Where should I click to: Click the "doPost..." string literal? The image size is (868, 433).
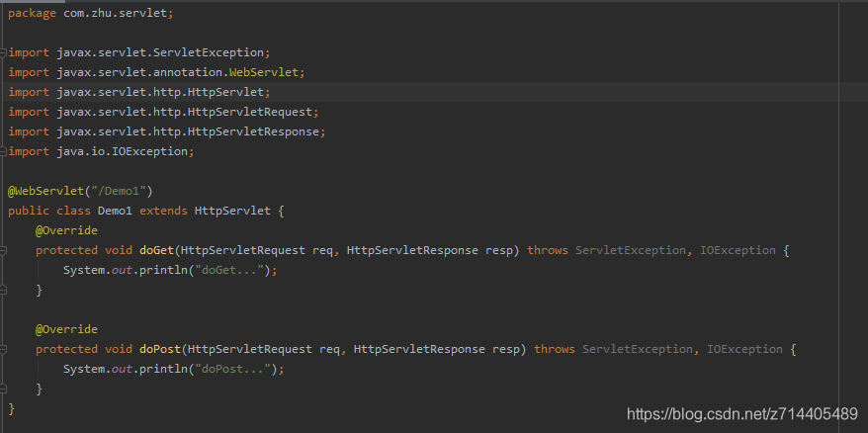[x=233, y=369]
